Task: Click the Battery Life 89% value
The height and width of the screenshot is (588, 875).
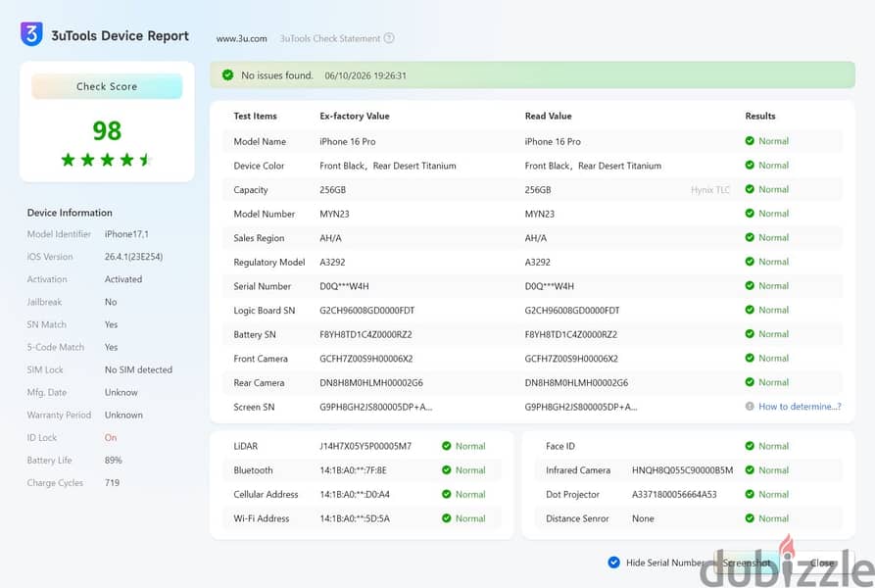Action: point(114,461)
